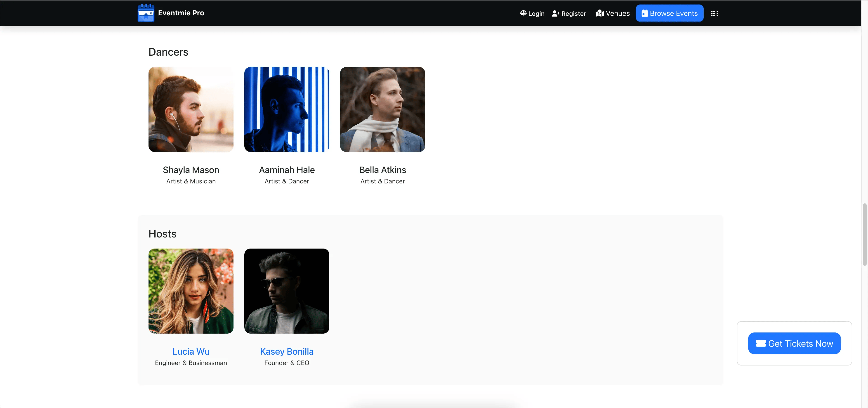Open Lucia Wu's host profile link

[x=191, y=351]
